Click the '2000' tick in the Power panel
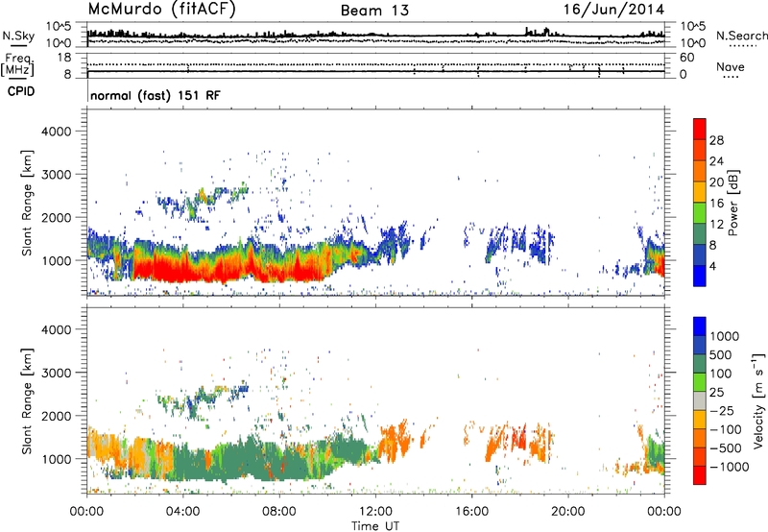This screenshot has width=768, height=532. [57, 217]
